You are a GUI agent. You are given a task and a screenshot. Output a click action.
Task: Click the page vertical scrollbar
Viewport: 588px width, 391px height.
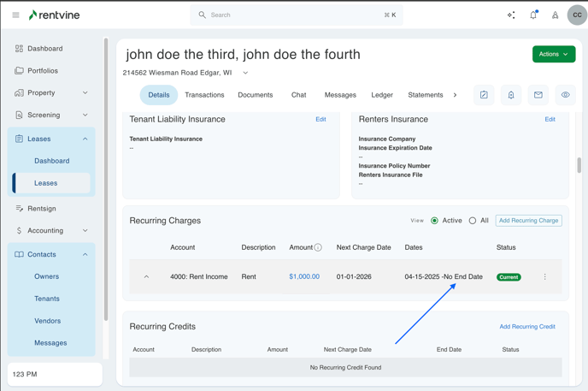coord(579,165)
